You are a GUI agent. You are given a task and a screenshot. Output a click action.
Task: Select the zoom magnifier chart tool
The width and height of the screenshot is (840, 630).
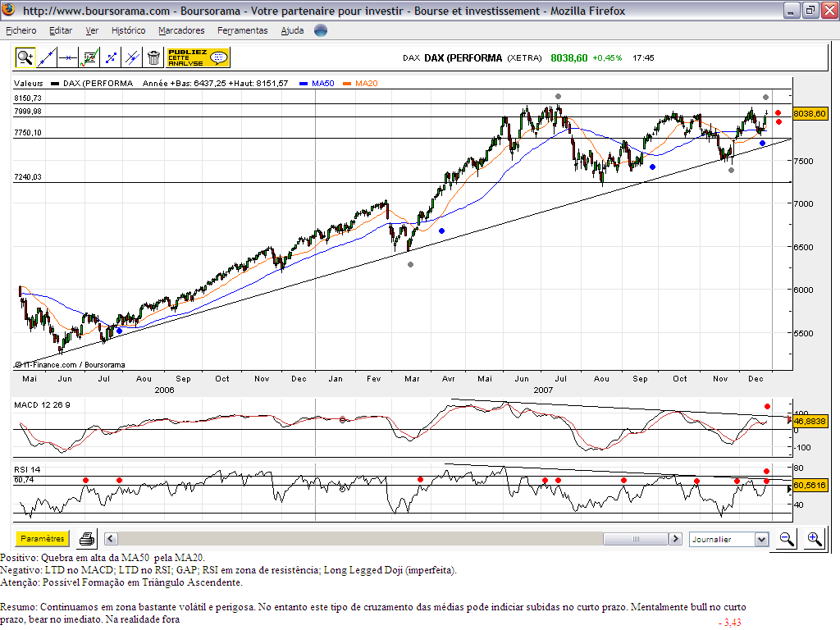(x=25, y=57)
